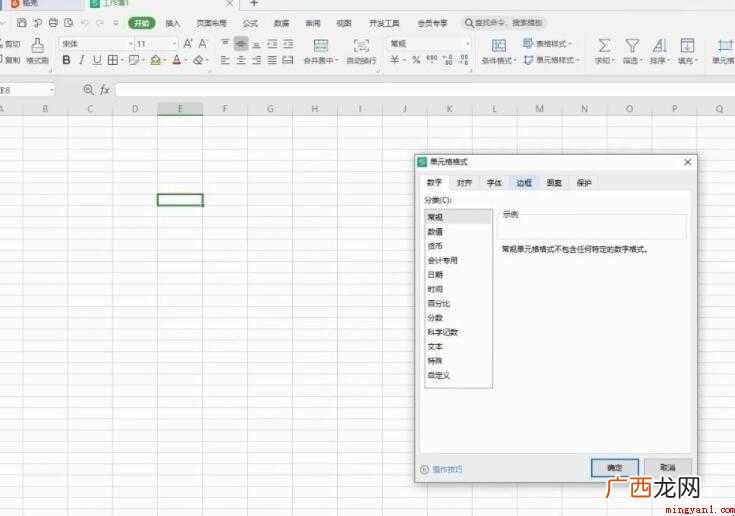Toggle italic formatting in the ribbon

(82, 60)
